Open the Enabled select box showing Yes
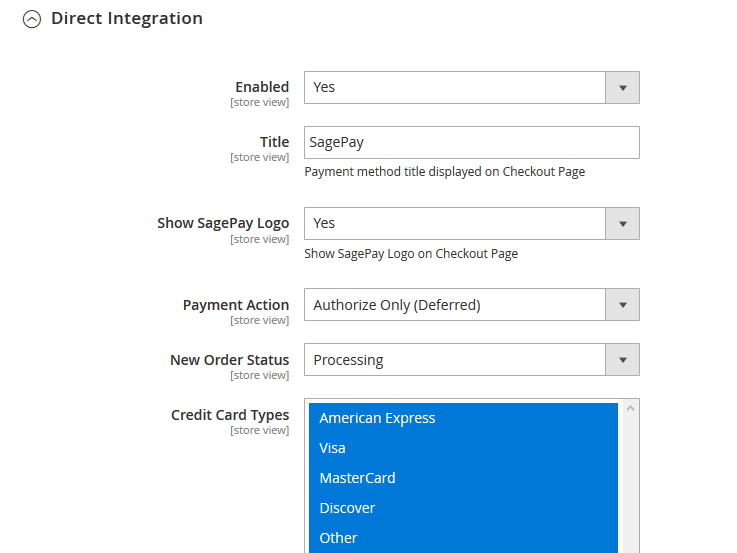Image resolution: width=737 pixels, height=553 pixels. [x=455, y=87]
